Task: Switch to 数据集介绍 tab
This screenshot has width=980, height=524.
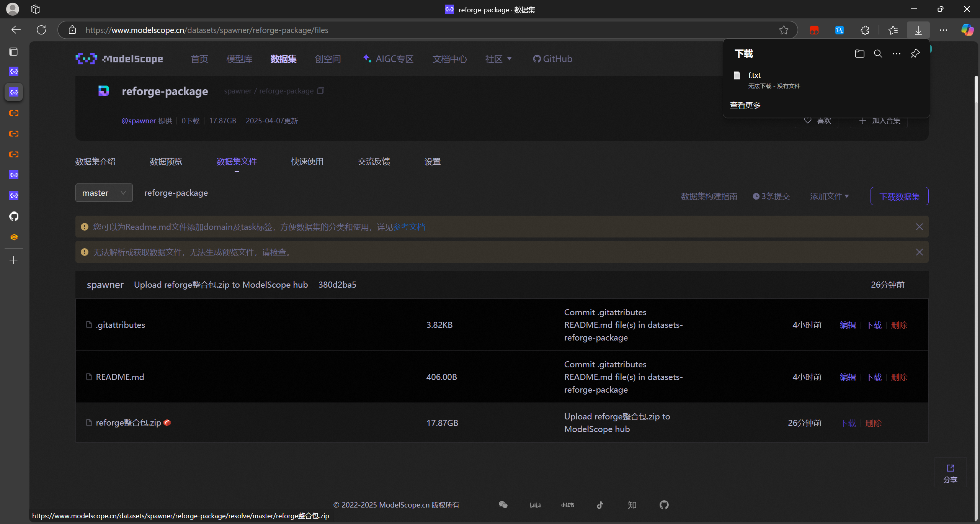Action: point(95,162)
